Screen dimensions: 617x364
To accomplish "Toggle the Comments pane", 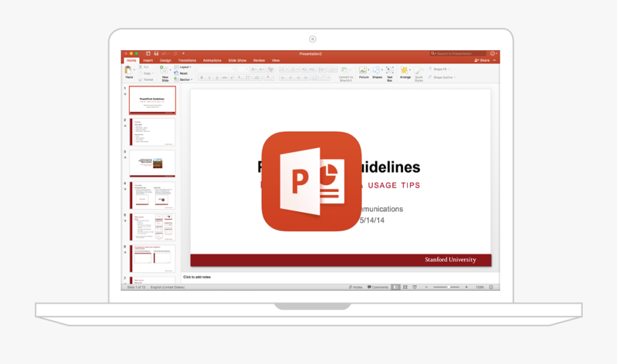I will (x=378, y=287).
